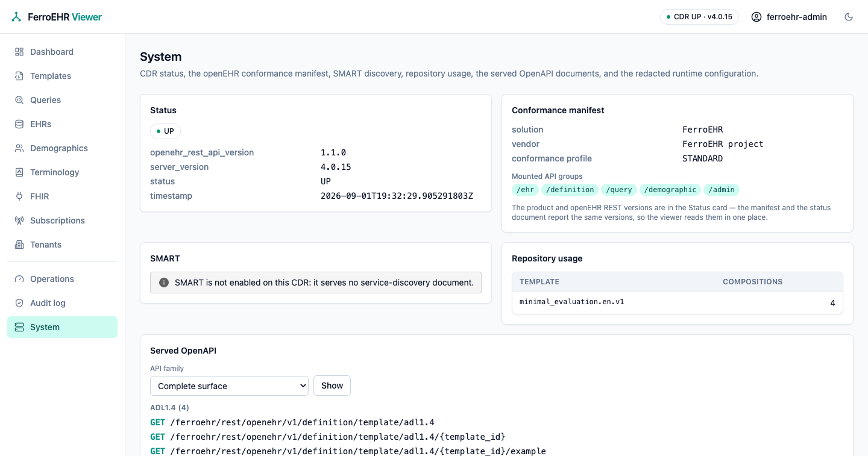This screenshot has height=456, width=868.
Task: View the Audit log
Action: 62,303
